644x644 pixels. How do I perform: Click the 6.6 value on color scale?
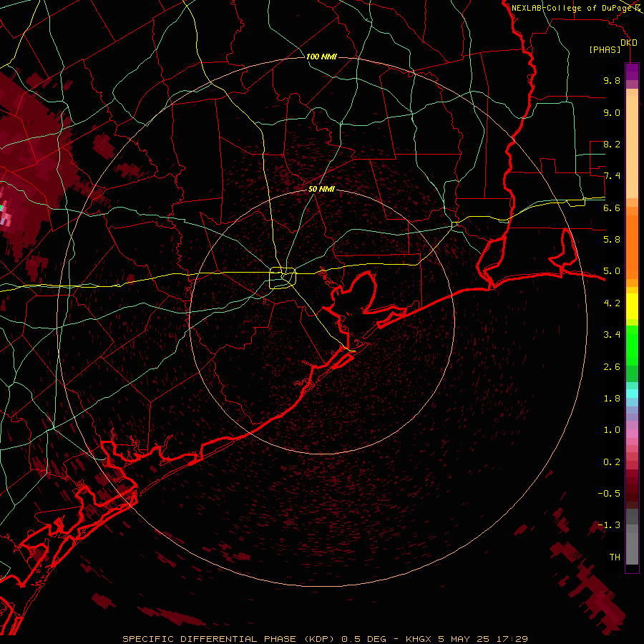tap(612, 208)
